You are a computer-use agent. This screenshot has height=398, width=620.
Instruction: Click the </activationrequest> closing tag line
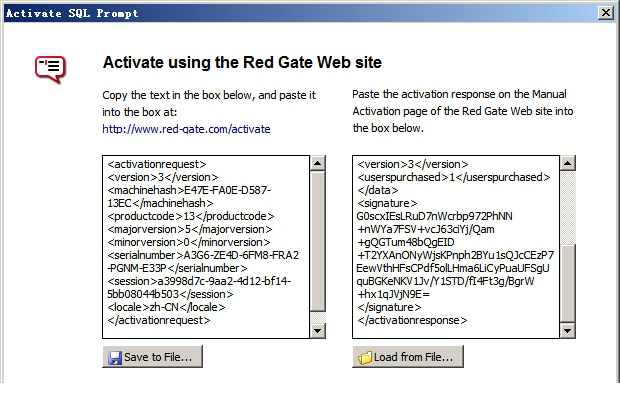(x=159, y=320)
